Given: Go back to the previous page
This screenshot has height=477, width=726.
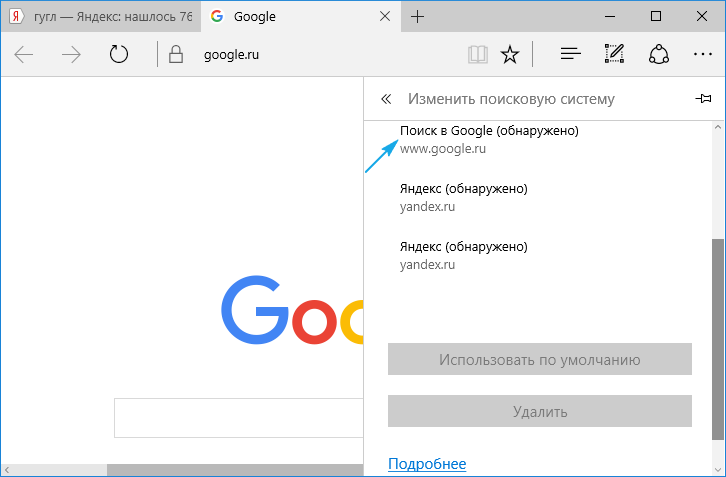Looking at the screenshot, I should click(24, 55).
